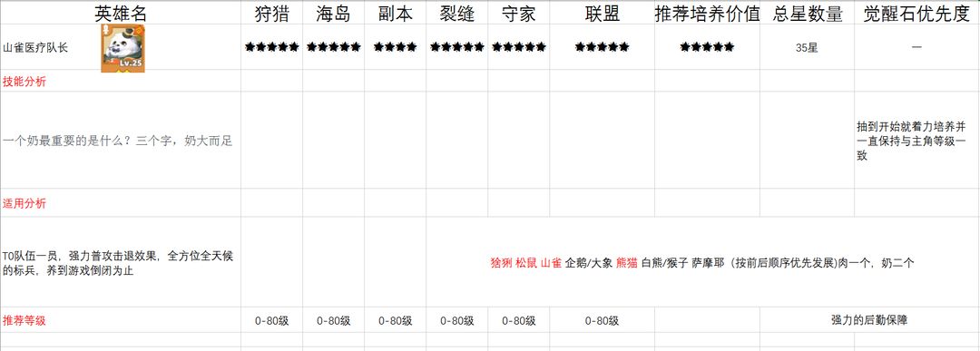
Task: Click the star rating under 海岛
Action: point(333,47)
